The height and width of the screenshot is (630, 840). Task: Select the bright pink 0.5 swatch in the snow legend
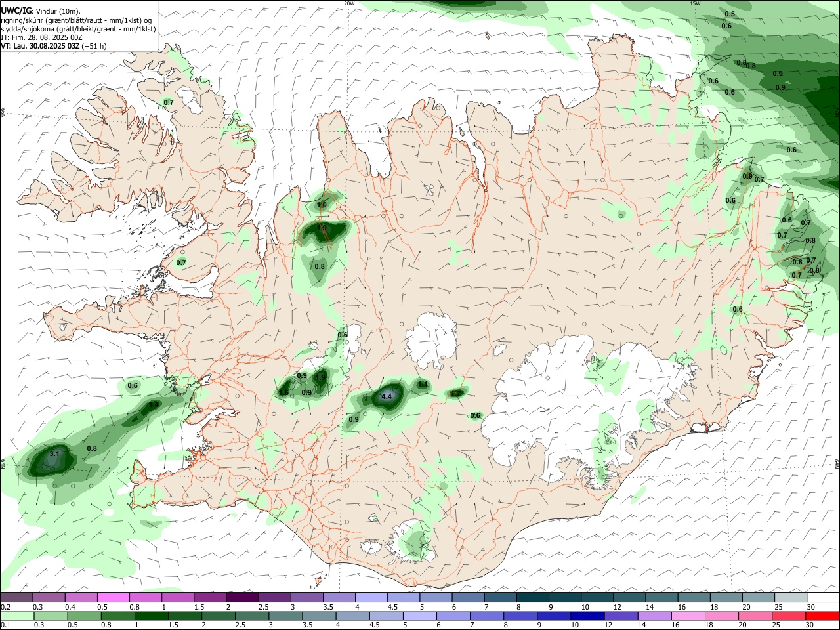114,598
